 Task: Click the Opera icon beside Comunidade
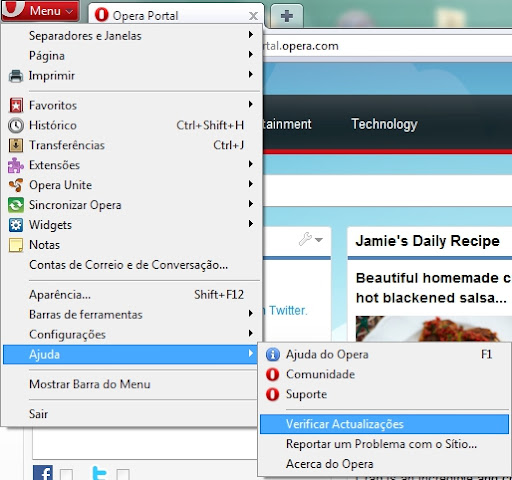point(273,374)
